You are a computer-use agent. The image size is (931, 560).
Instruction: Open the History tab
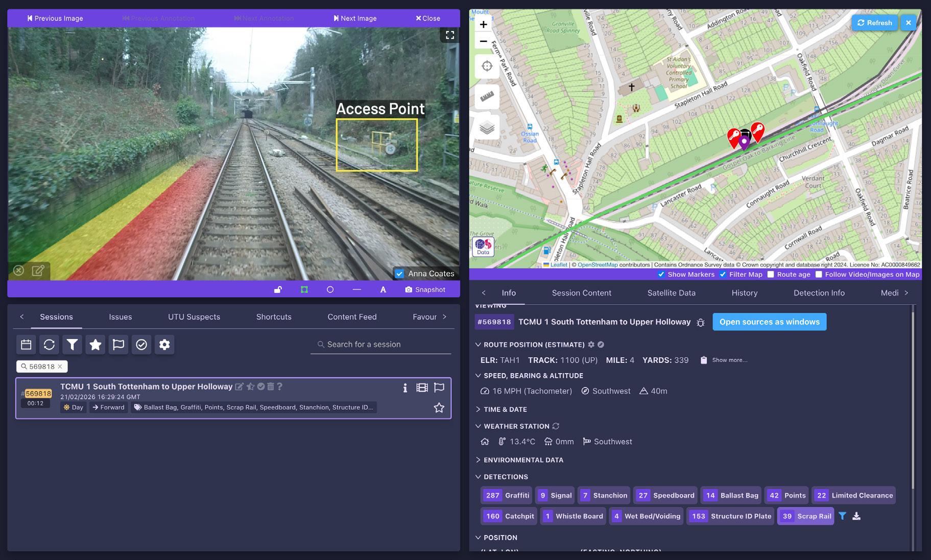coord(745,293)
